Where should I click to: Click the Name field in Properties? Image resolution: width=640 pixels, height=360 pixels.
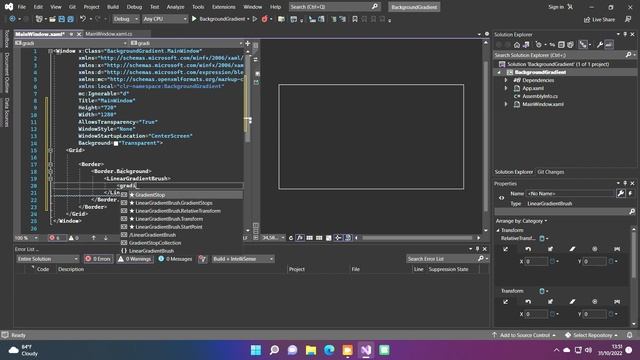click(x=570, y=193)
